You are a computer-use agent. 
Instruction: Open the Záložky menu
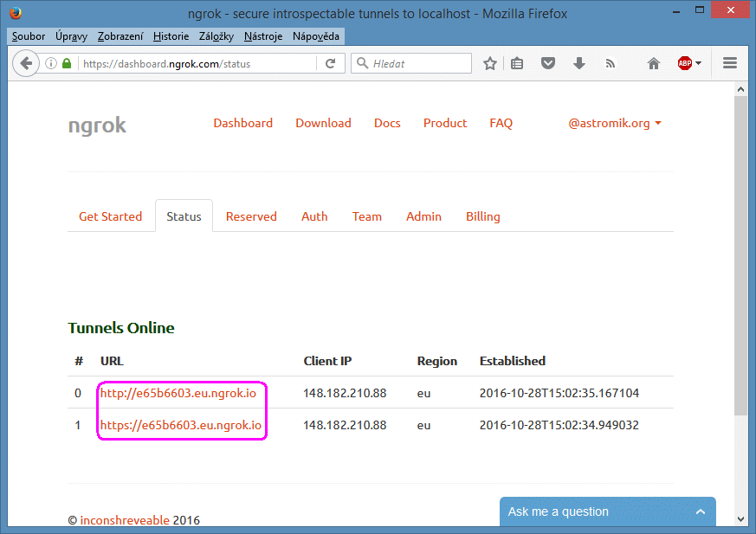216,36
